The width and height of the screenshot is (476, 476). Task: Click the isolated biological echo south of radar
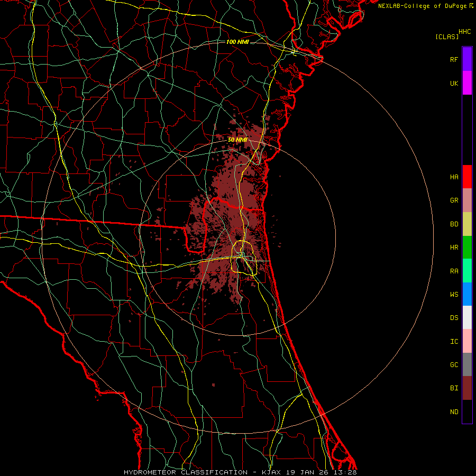coord(214,385)
